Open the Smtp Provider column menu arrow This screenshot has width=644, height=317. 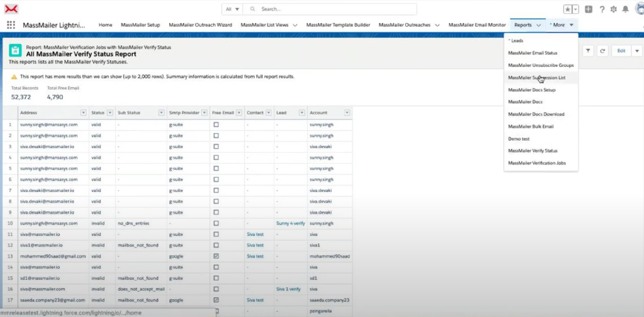coord(204,113)
